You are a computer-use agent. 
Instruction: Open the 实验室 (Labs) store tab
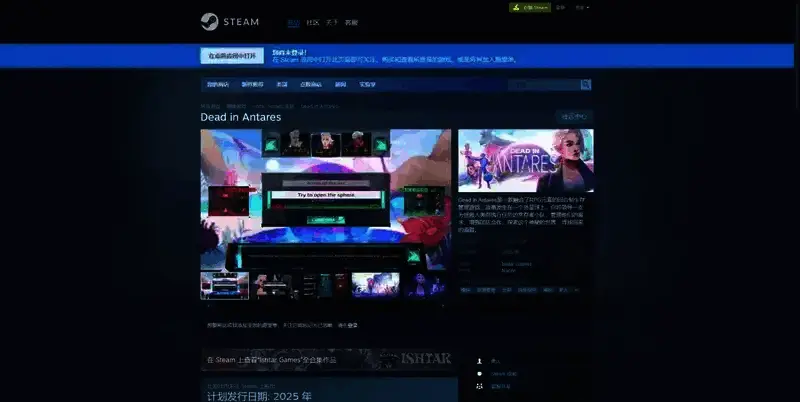click(369, 85)
